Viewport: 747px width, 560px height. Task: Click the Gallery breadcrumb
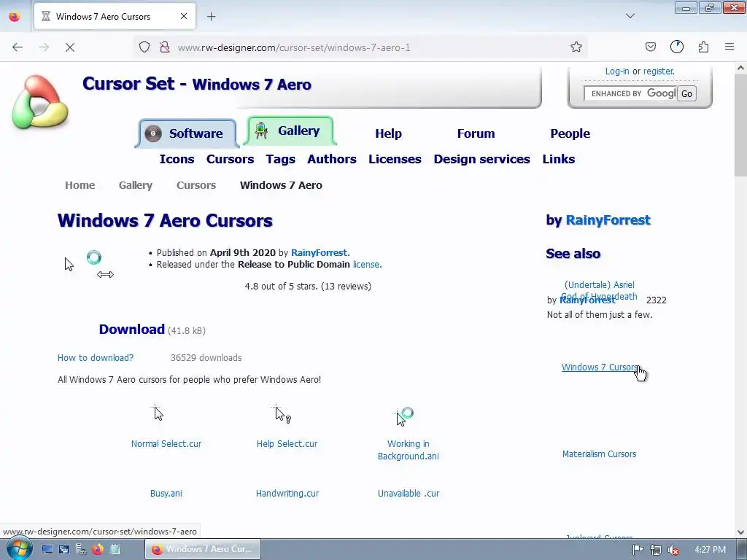tap(136, 185)
